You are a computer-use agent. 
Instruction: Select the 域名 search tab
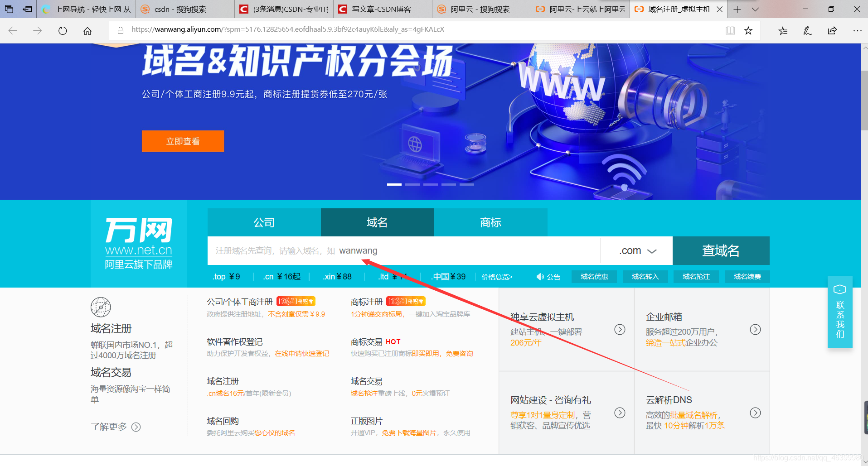[x=378, y=222]
